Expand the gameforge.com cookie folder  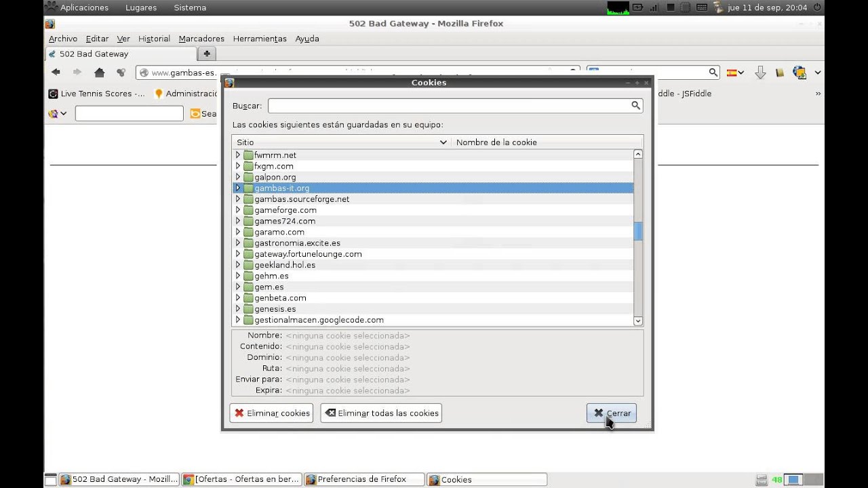tap(237, 210)
